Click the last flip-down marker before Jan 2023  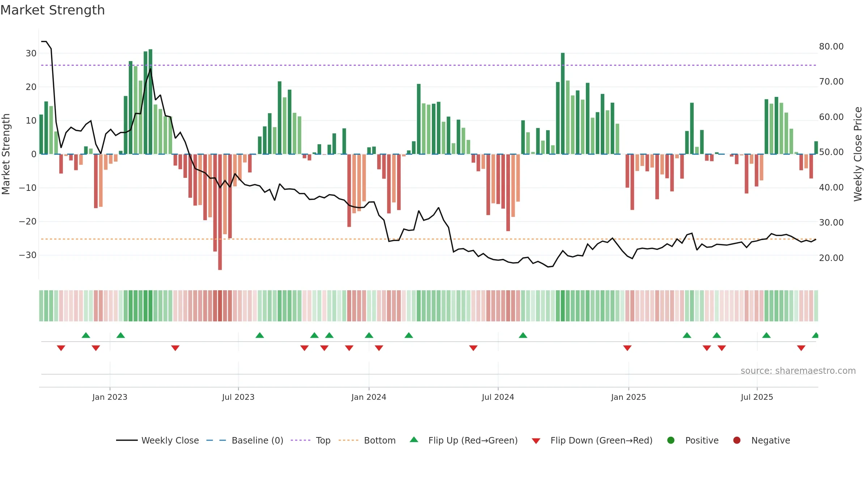(x=96, y=348)
